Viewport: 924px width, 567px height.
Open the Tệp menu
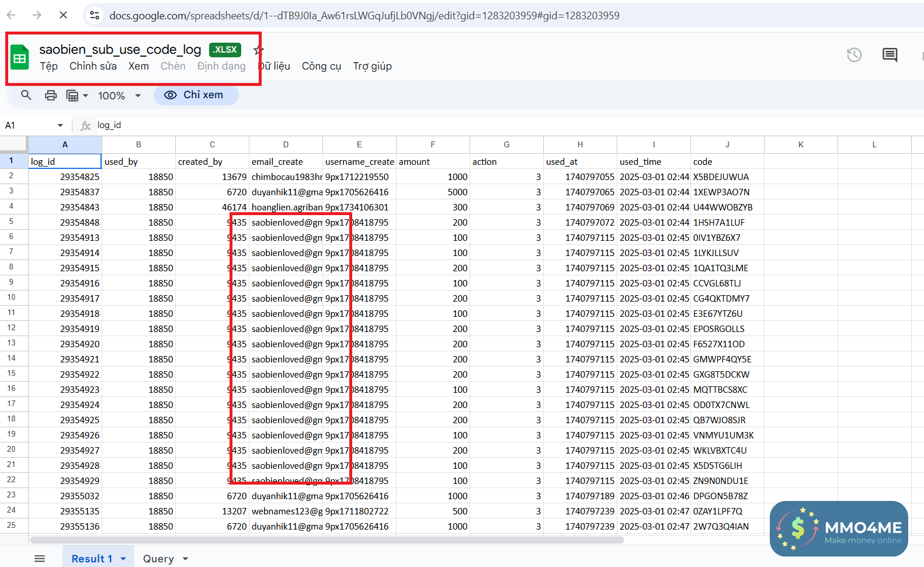pos(48,66)
